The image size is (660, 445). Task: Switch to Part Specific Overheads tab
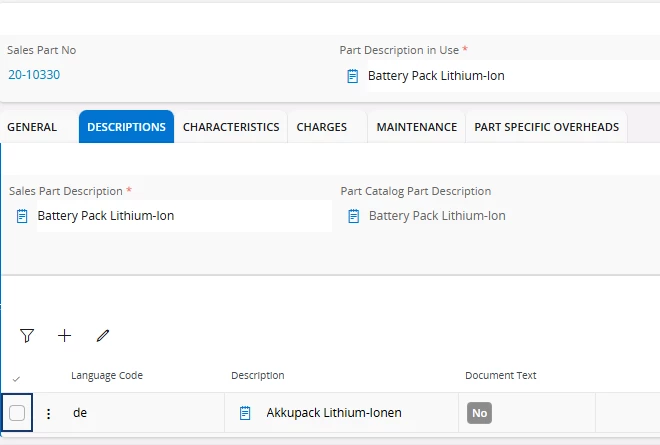point(546,127)
